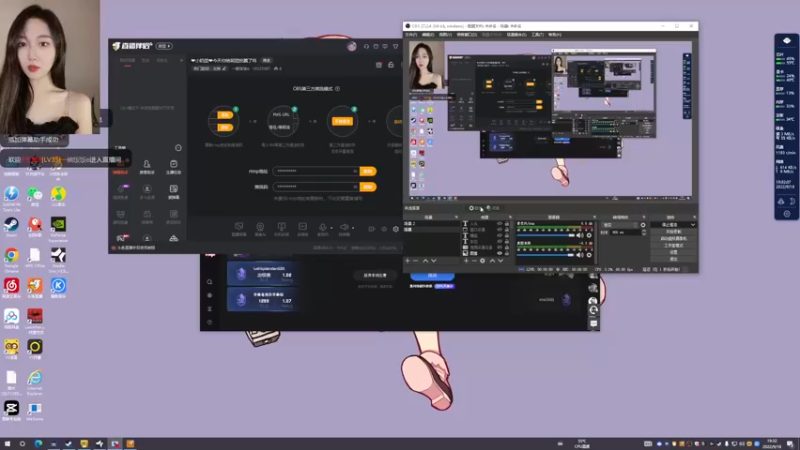This screenshot has width=800, height=450.
Task: Open Microsoft Edge from the taskbar
Action: click(38, 443)
